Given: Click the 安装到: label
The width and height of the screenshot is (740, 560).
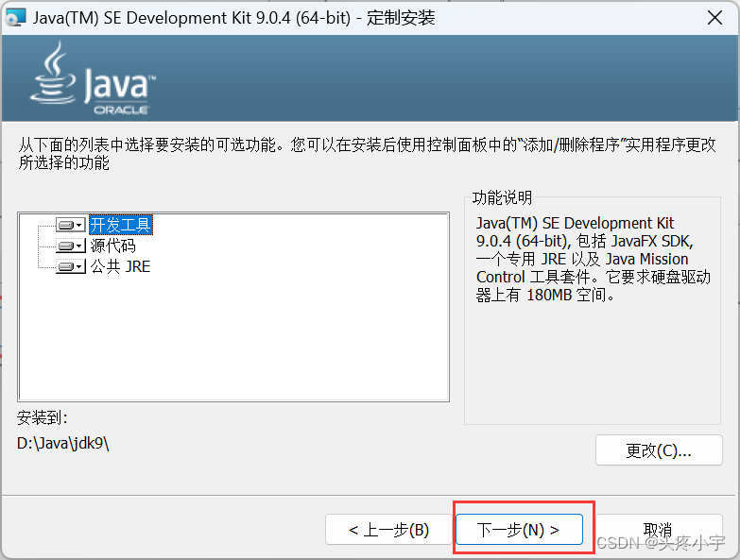Looking at the screenshot, I should [x=42, y=417].
